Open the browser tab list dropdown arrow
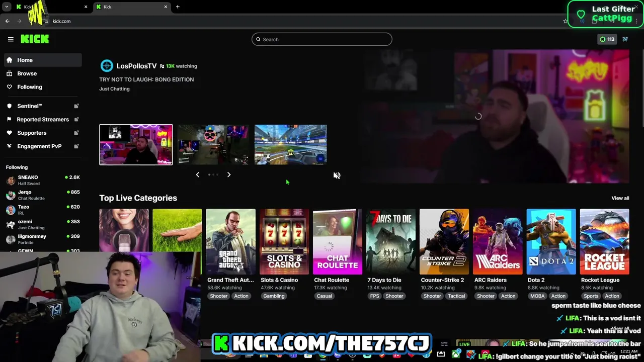 (x=7, y=7)
